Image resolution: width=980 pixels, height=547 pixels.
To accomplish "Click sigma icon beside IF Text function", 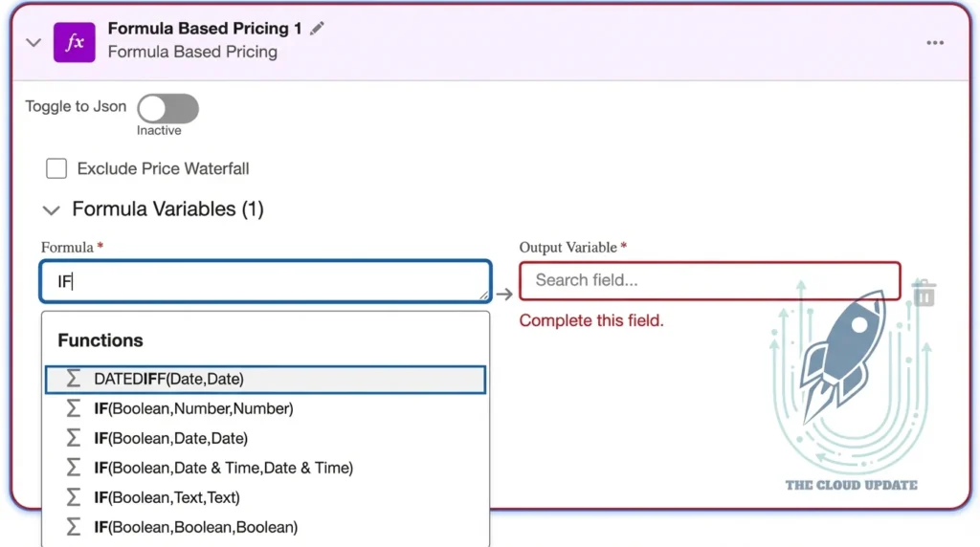I will (74, 497).
